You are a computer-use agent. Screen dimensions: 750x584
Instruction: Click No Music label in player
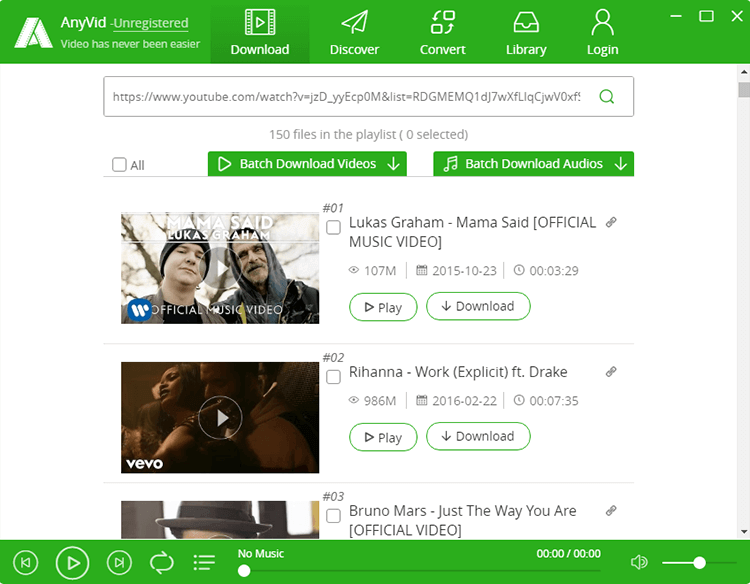[x=261, y=553]
